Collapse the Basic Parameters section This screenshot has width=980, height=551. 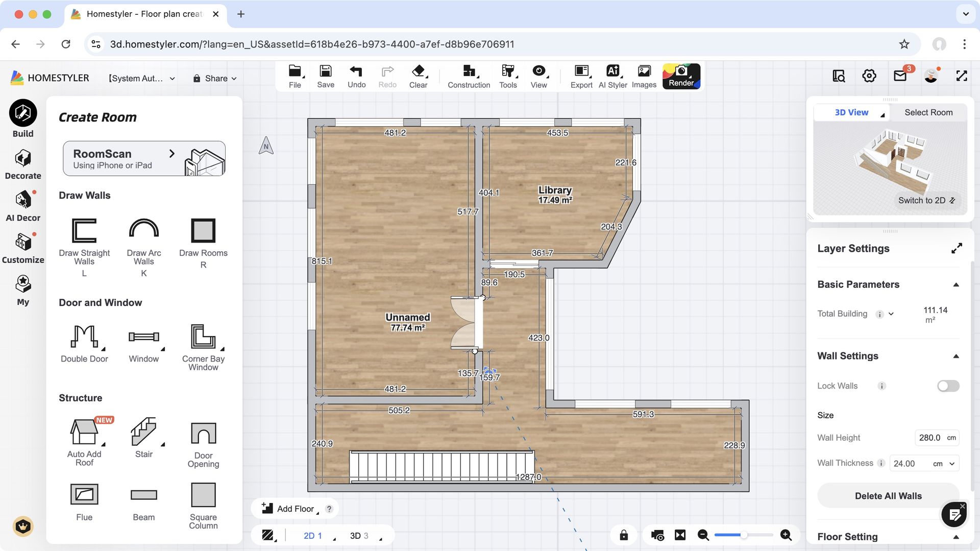pos(956,285)
